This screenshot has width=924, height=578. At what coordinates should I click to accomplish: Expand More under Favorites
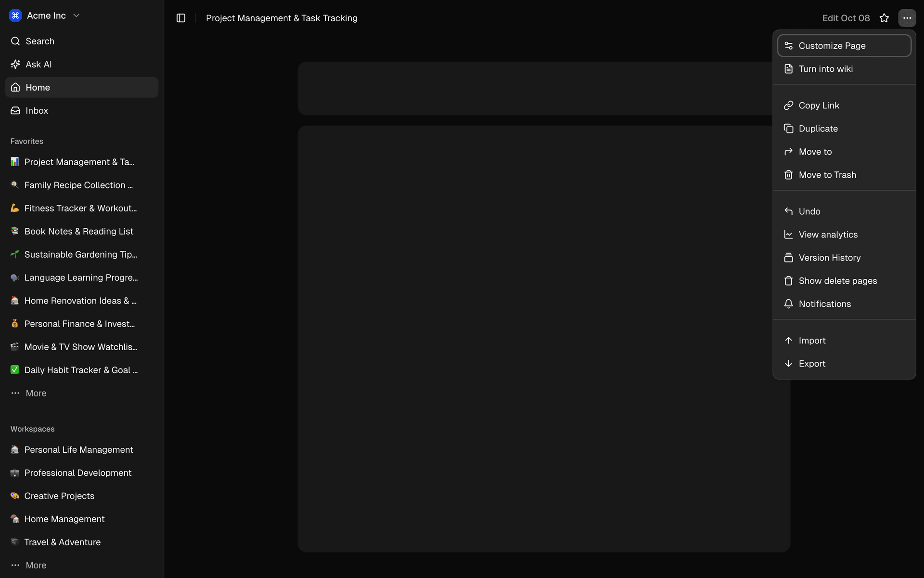35,393
